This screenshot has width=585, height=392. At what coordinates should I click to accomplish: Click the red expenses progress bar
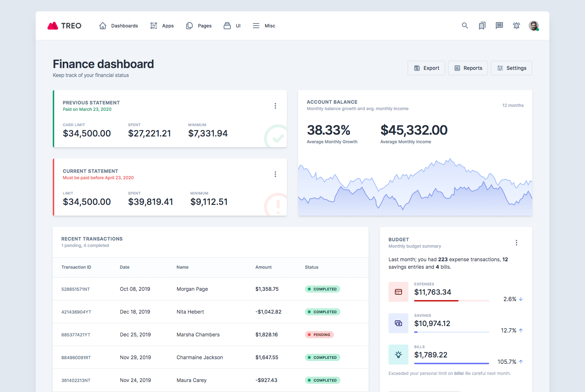[x=436, y=301]
